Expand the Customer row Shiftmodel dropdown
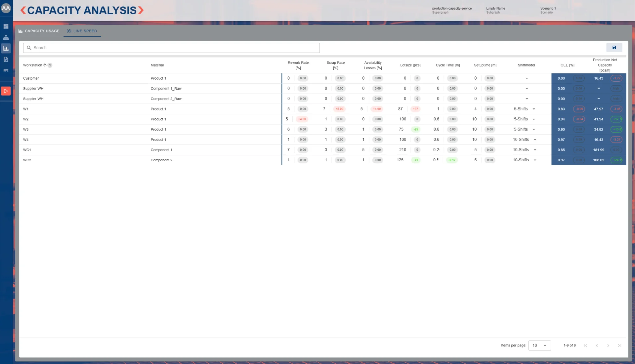Viewport: 635px width, 364px height. (527, 79)
